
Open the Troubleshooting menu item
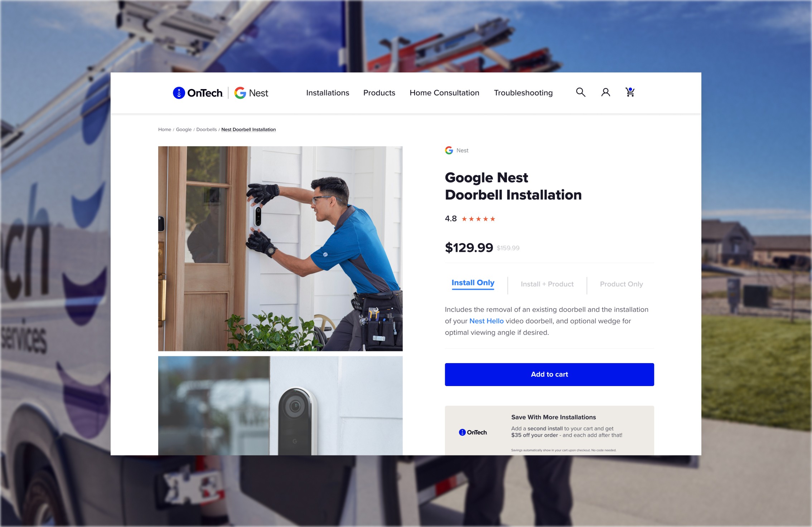[x=523, y=93]
